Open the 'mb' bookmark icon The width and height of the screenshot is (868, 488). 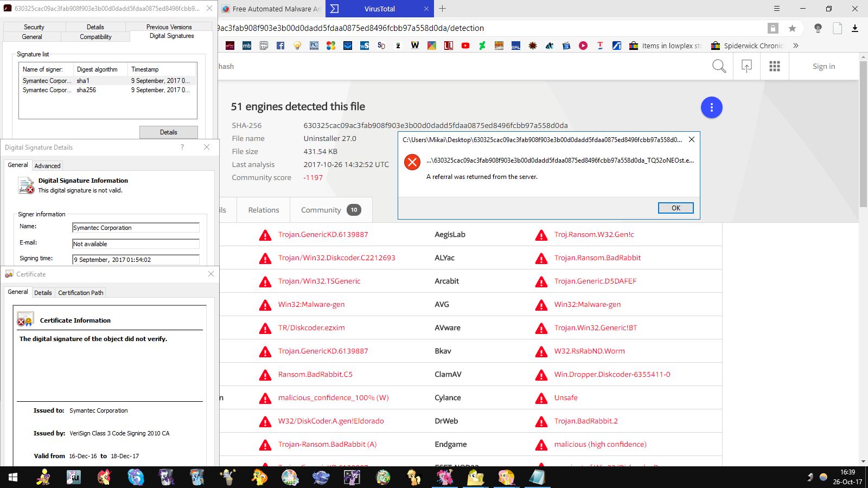[x=247, y=46]
